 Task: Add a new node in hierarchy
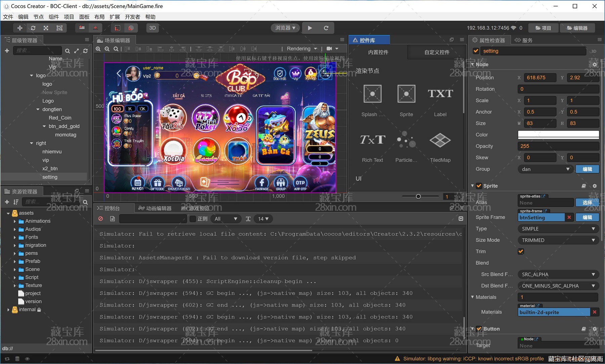click(x=7, y=51)
